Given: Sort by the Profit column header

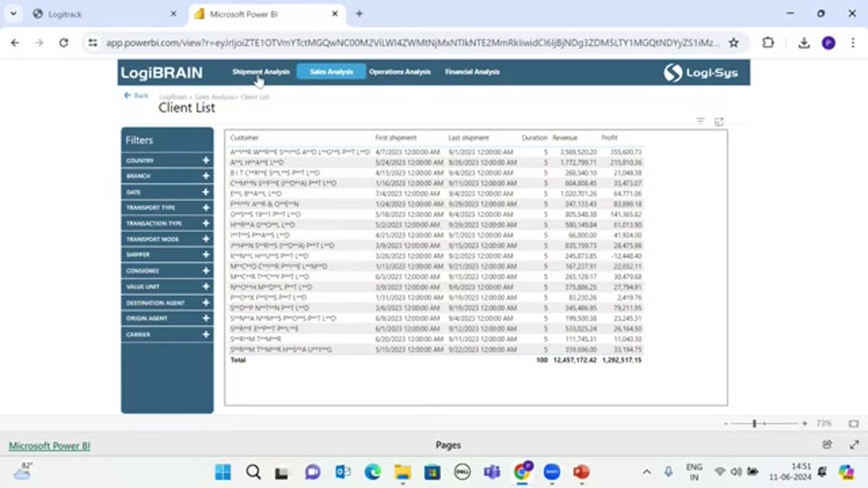Looking at the screenshot, I should coord(610,137).
